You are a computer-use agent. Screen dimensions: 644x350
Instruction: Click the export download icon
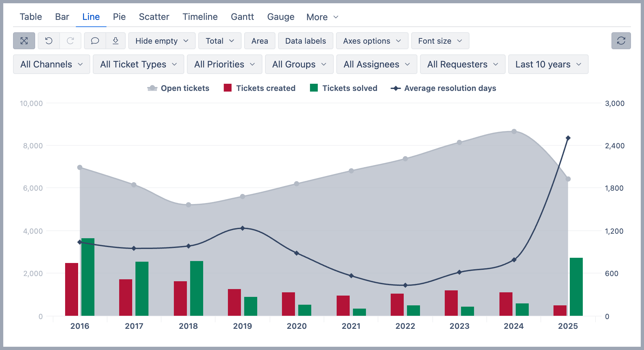[116, 41]
